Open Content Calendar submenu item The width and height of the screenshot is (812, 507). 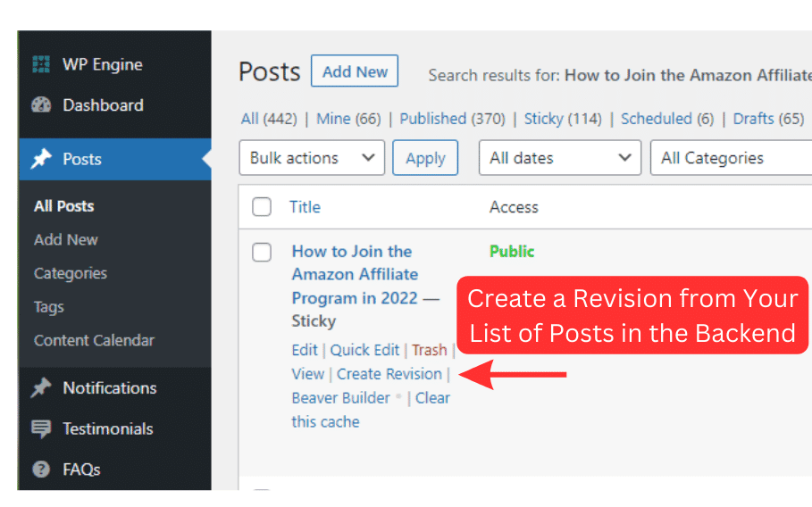click(x=94, y=340)
